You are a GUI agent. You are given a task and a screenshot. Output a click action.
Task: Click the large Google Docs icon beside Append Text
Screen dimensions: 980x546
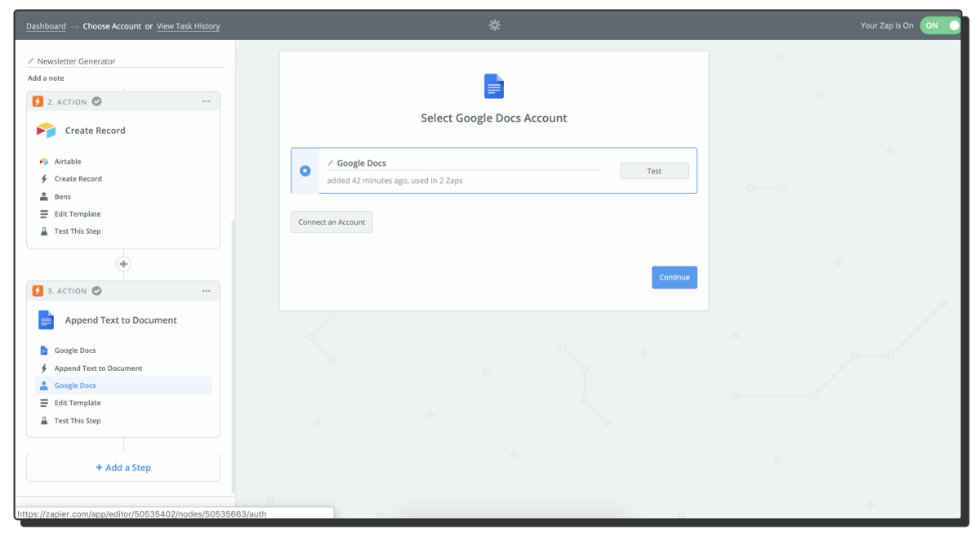(46, 320)
